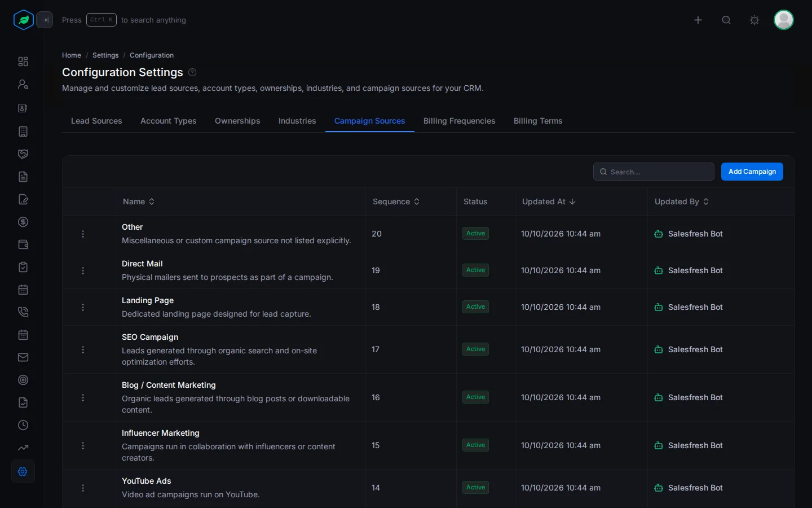
Task: Click the green leaf app logo
Action: (x=24, y=20)
